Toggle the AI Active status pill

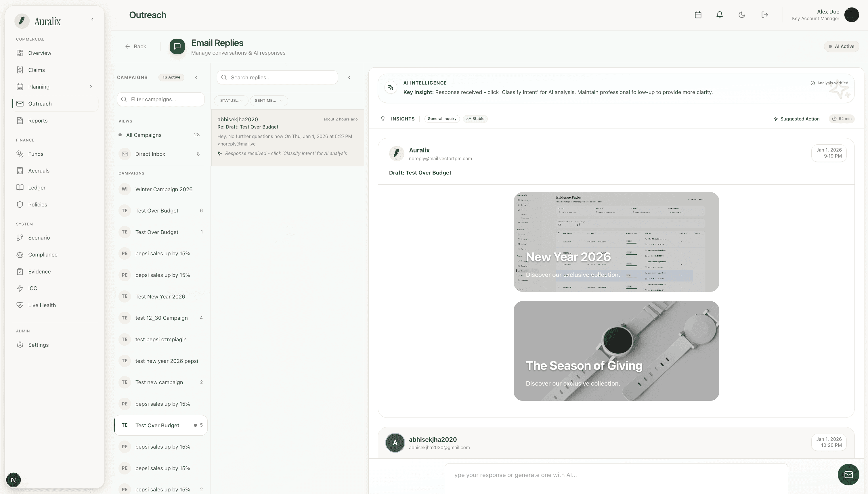pyautogui.click(x=841, y=47)
